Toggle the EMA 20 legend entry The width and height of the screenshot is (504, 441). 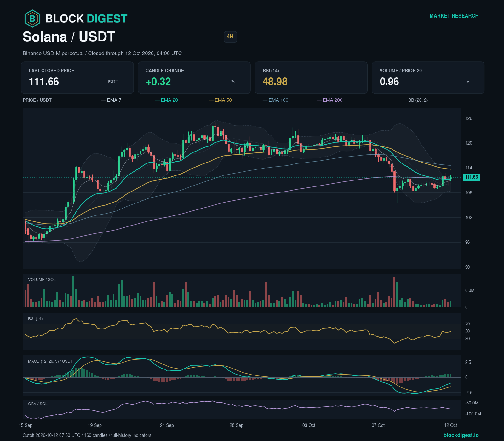point(166,100)
